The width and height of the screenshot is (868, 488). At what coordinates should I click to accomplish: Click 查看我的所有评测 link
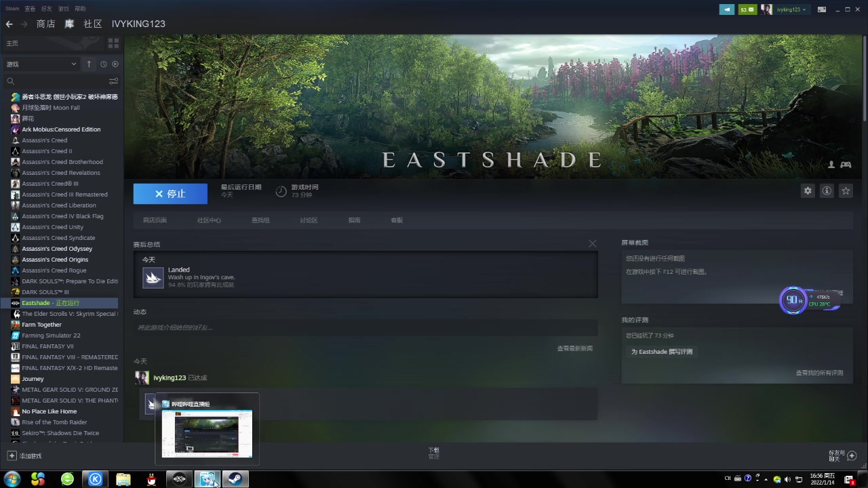click(x=819, y=373)
